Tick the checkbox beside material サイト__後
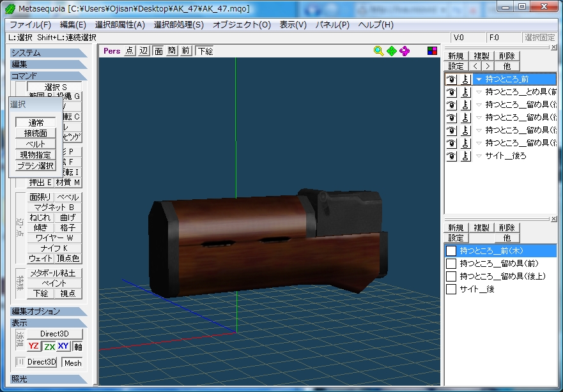This screenshot has width=563, height=392. (451, 289)
